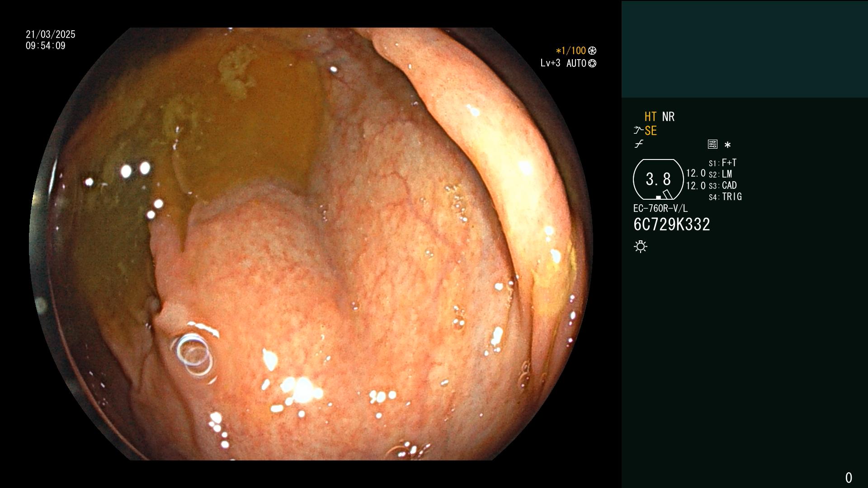The width and height of the screenshot is (868, 488).
Task: Click the endoscopic live image view
Action: [x=311, y=244]
